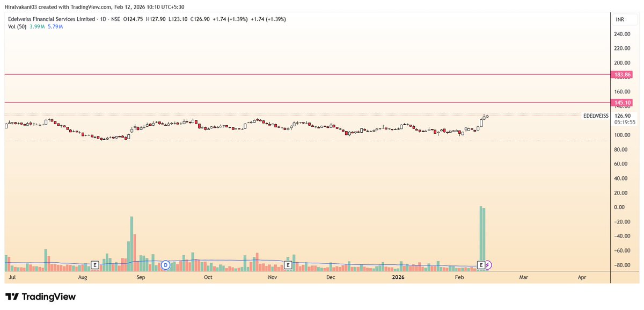Screen dimensions: 644x310
Task: Click the Apr label on time axis
Action: pos(582,277)
